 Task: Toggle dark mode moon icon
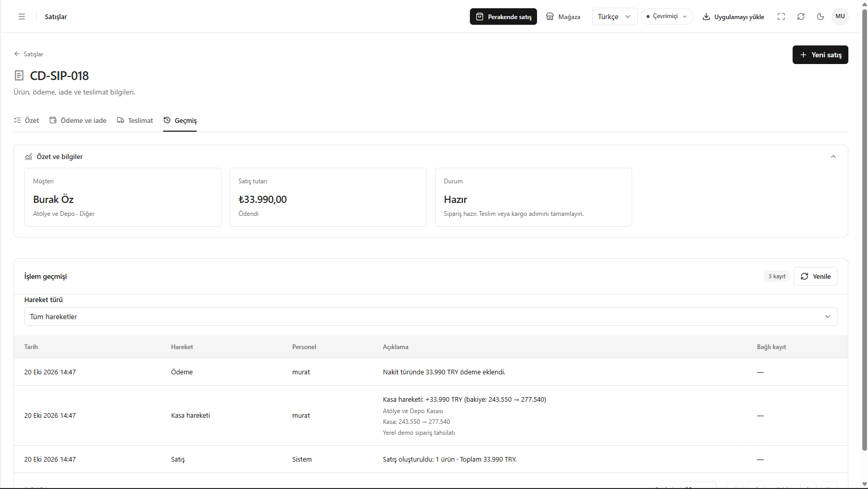(820, 17)
